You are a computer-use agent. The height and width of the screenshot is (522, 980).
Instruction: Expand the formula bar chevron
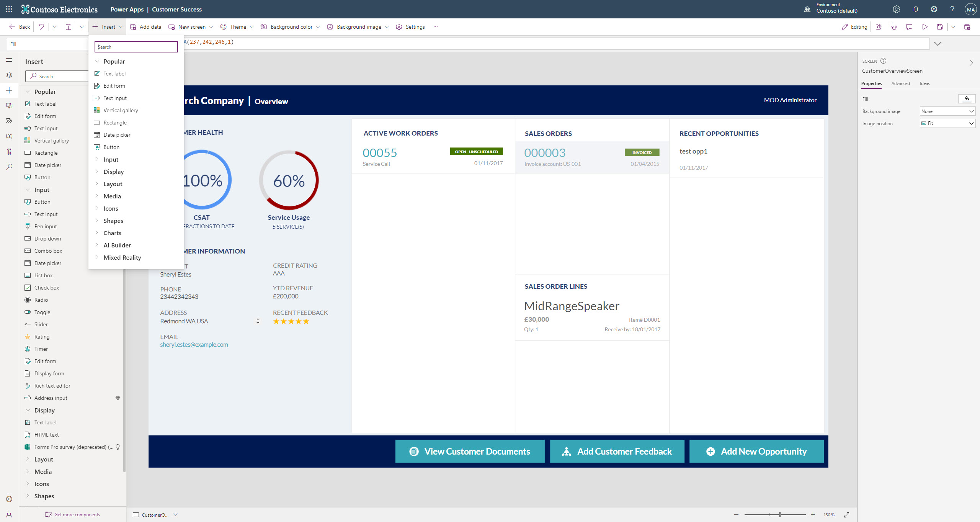938,44
